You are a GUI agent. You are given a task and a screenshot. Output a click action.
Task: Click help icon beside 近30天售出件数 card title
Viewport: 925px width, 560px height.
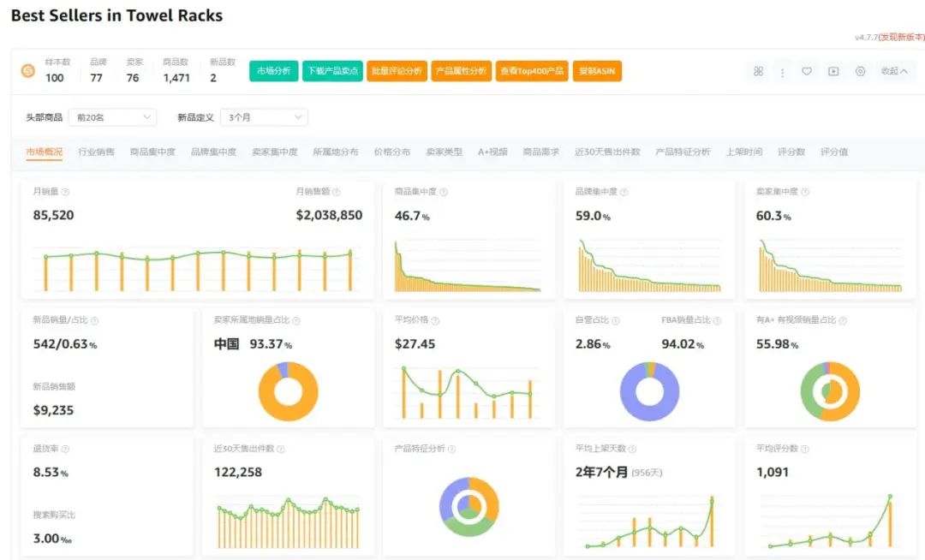(x=281, y=450)
